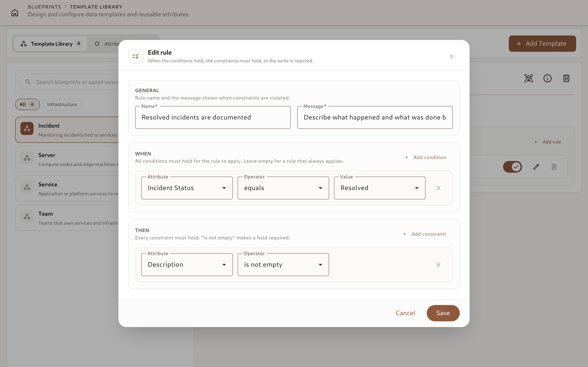Viewport: 588px width, 367px height.
Task: Click Add condition link
Action: (x=425, y=158)
